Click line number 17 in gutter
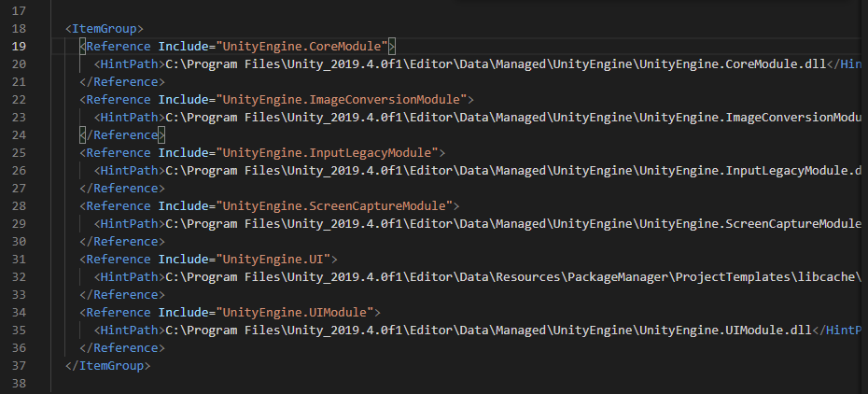 pos(19,10)
